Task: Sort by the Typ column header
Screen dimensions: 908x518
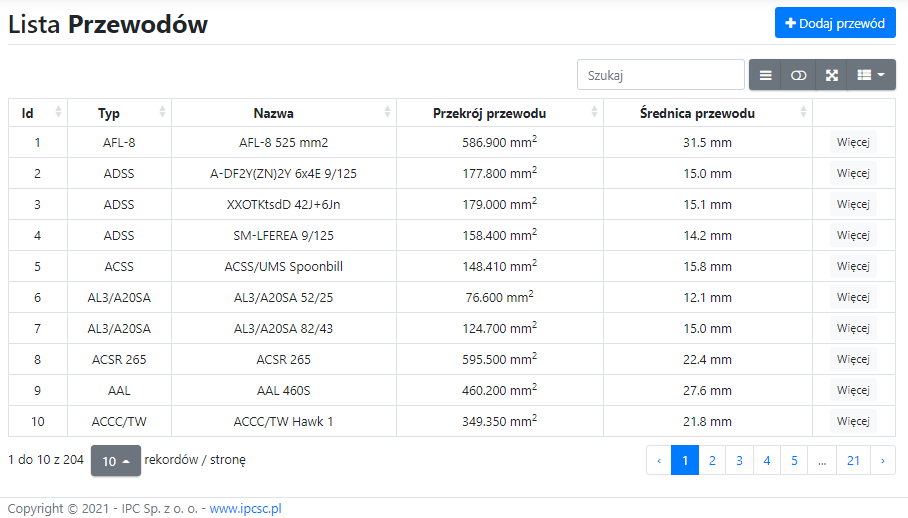Action: [x=119, y=113]
